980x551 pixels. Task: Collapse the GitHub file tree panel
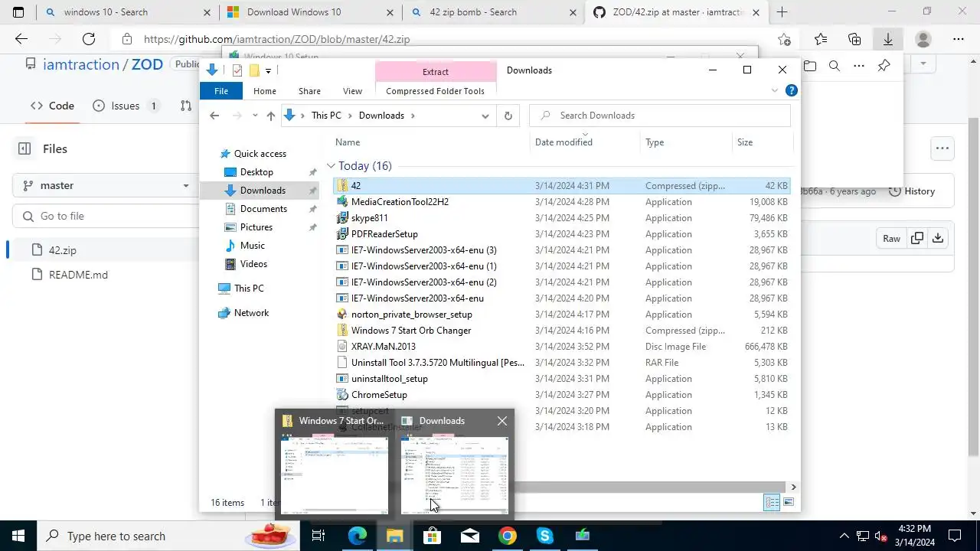coord(24,148)
